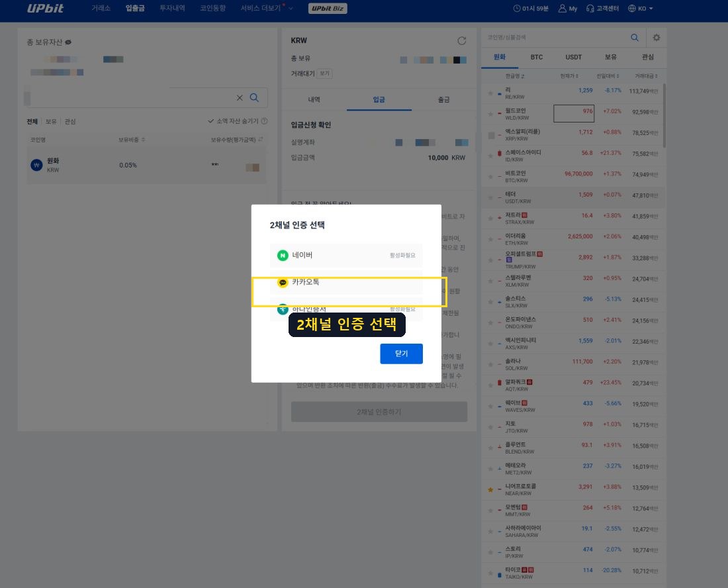Image resolution: width=728 pixels, height=588 pixels.
Task: Choose 하나인증서 authentication option
Action: (346, 309)
